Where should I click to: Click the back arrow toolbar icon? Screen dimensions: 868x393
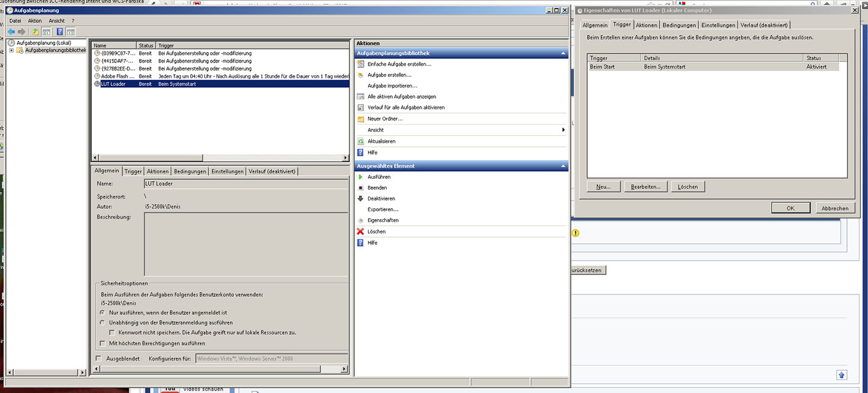tap(11, 32)
